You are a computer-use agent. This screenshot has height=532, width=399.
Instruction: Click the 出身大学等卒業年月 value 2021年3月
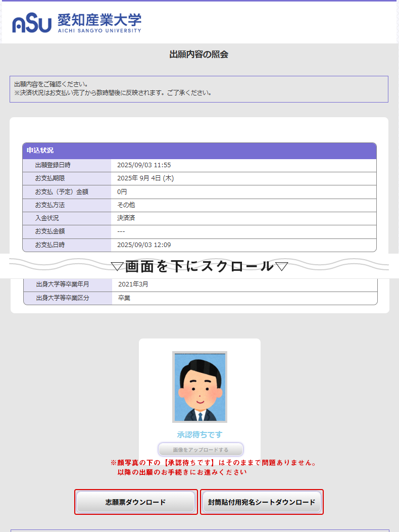click(x=133, y=284)
